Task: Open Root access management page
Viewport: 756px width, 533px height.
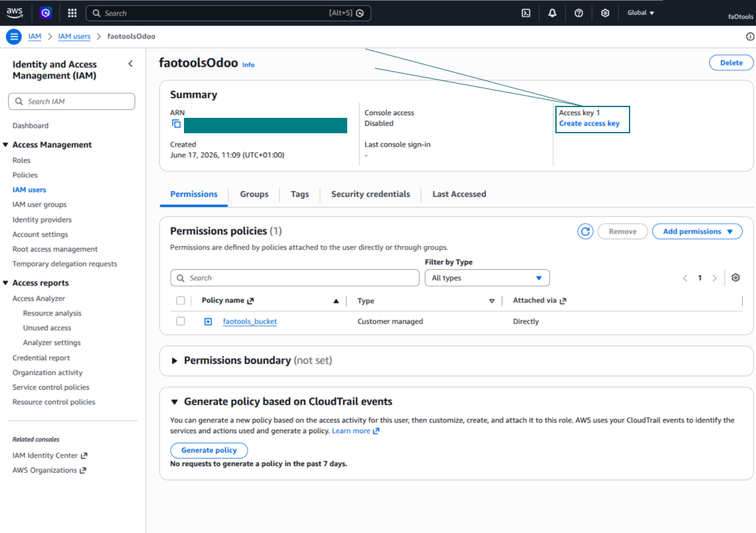Action: click(55, 249)
